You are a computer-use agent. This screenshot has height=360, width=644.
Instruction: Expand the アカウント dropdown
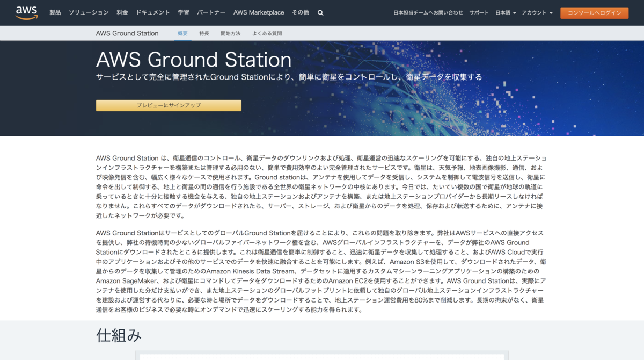(537, 12)
